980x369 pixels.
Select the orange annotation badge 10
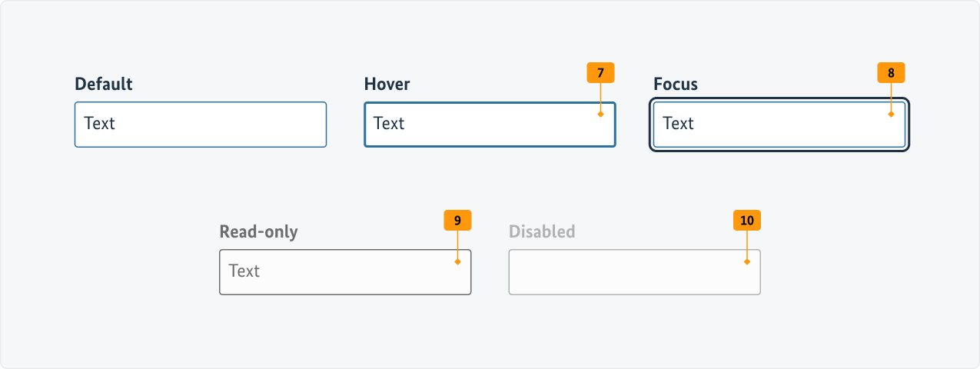(x=747, y=221)
